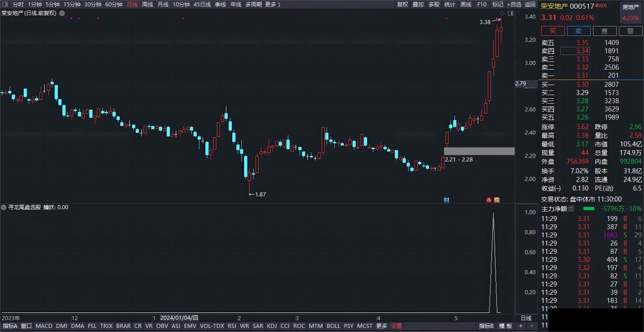Open the 主力净额 detail list icon
This screenshot has width=644, height=332.
pos(572,209)
